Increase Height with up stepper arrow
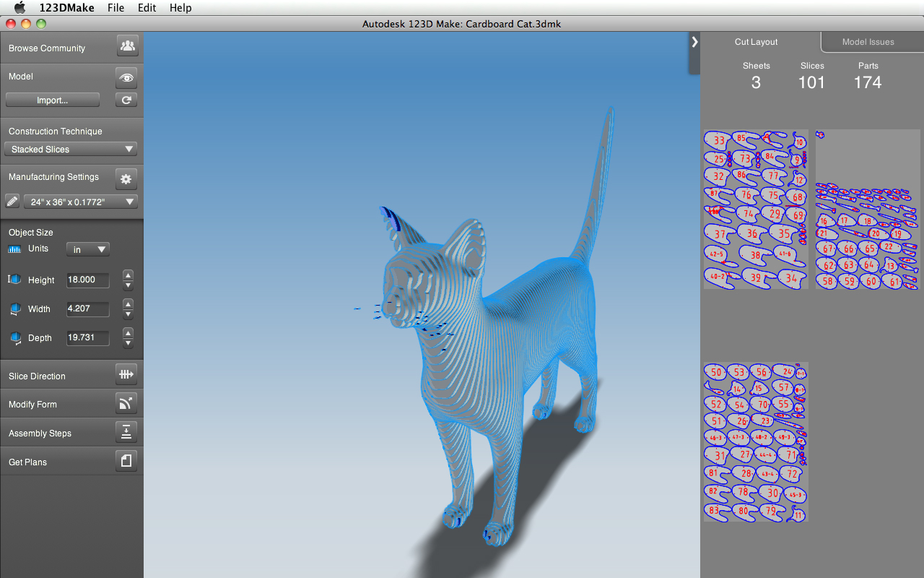Screen dimensions: 924x578 coord(128,275)
